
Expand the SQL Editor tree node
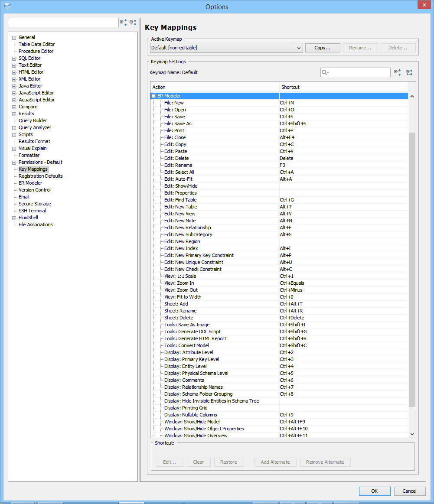point(14,59)
